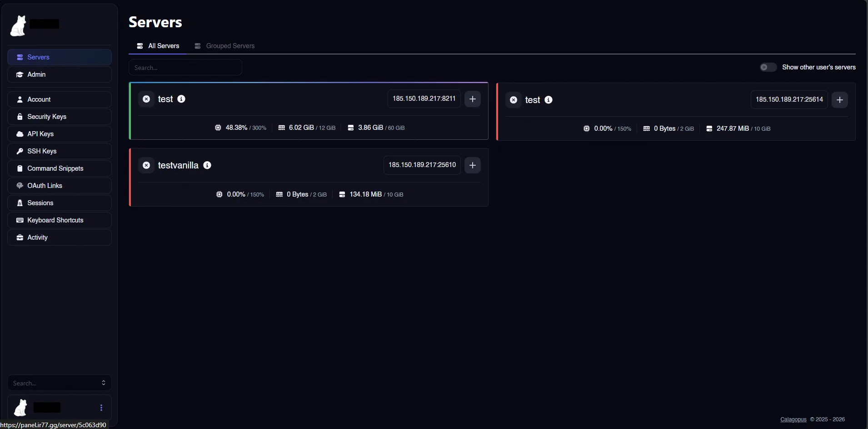Screen dimensions: 868x429
Task: Copy the address 185.150.189.217:25610
Action: (422, 165)
